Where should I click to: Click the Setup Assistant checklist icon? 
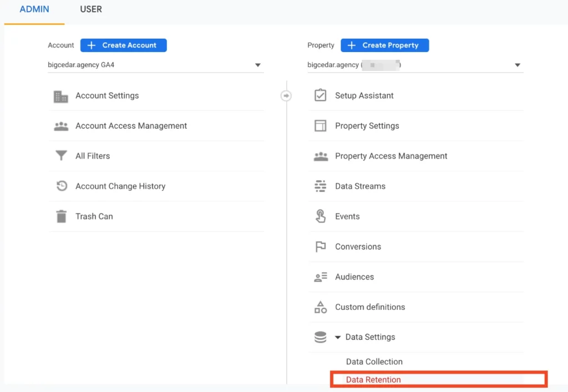tap(320, 95)
